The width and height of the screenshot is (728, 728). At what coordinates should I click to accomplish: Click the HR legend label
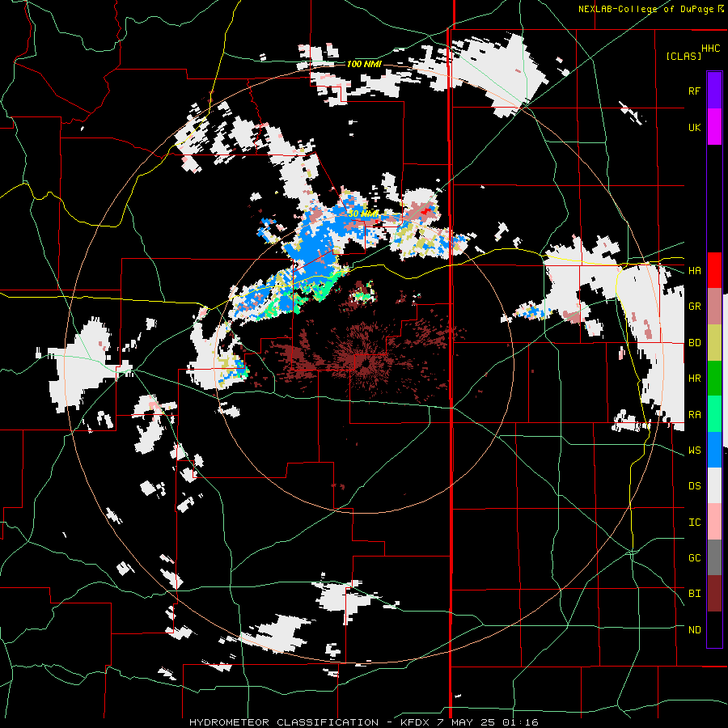pos(694,379)
